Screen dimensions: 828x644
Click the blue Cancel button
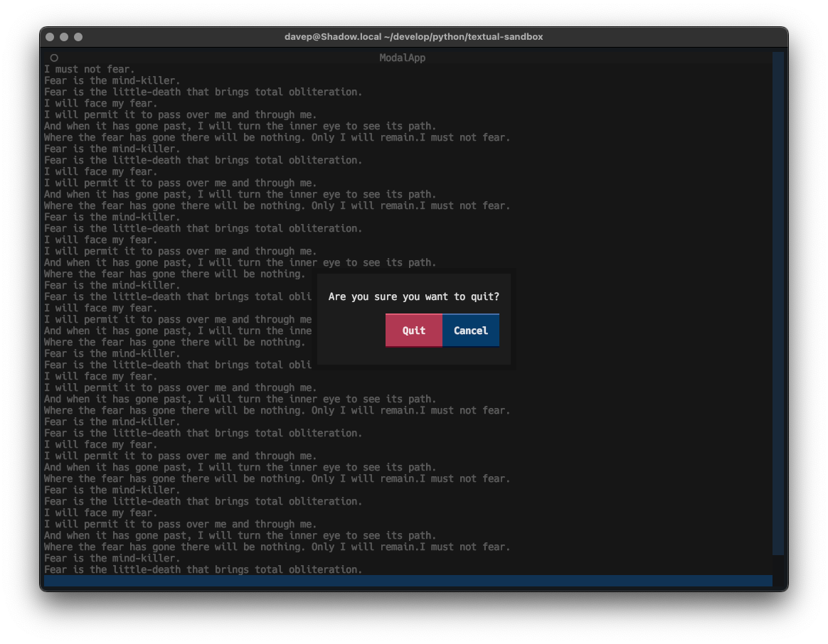click(470, 331)
